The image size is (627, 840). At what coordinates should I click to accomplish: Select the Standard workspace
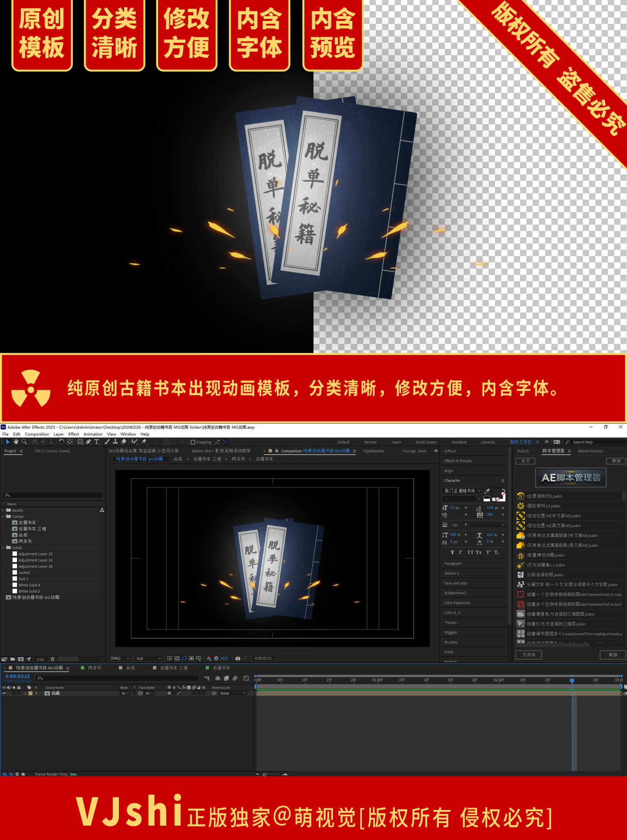point(458,442)
